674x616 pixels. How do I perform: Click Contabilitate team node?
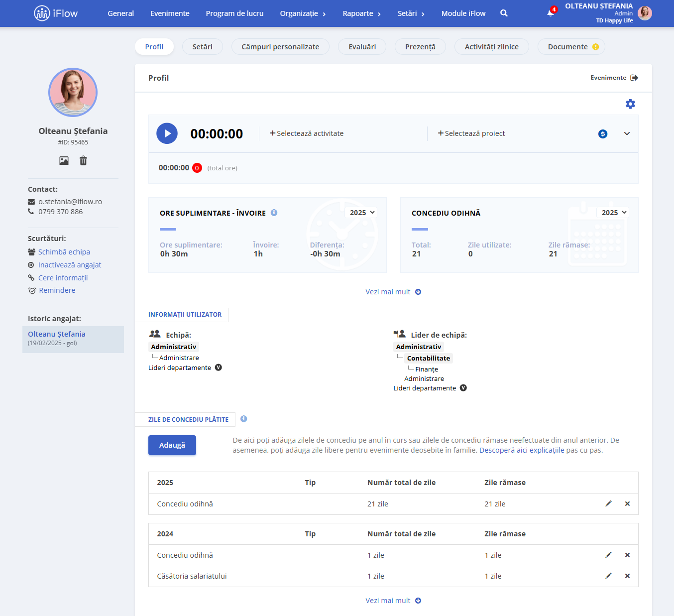pos(429,358)
